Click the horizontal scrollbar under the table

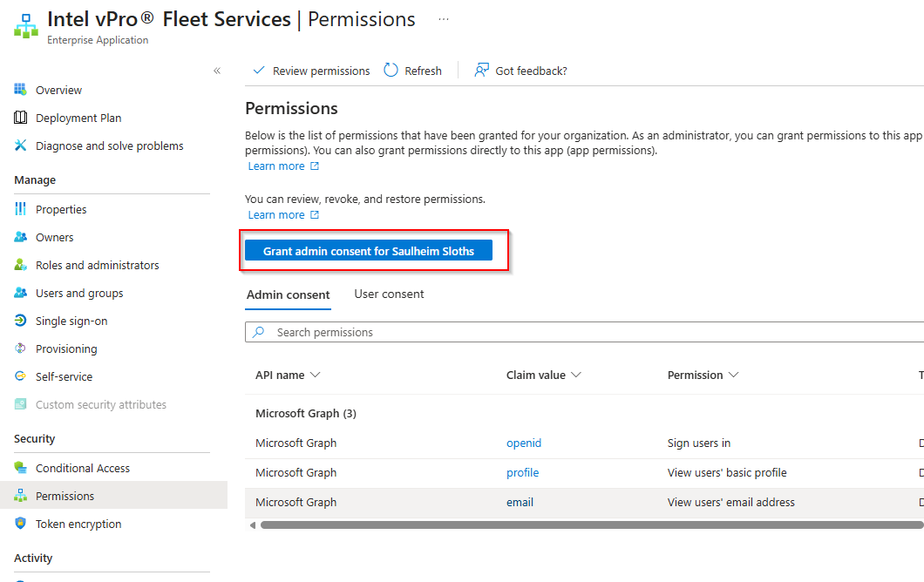click(x=592, y=524)
